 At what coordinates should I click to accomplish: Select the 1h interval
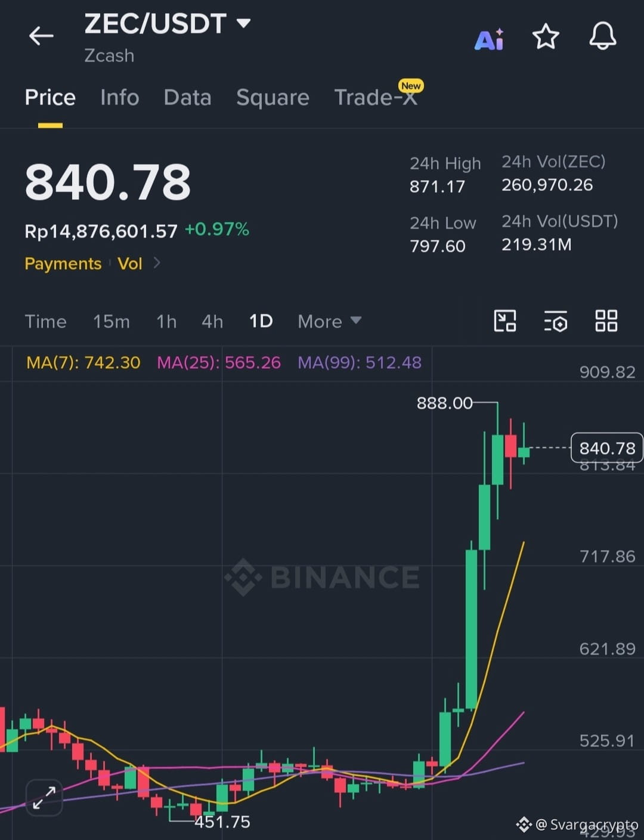(166, 322)
